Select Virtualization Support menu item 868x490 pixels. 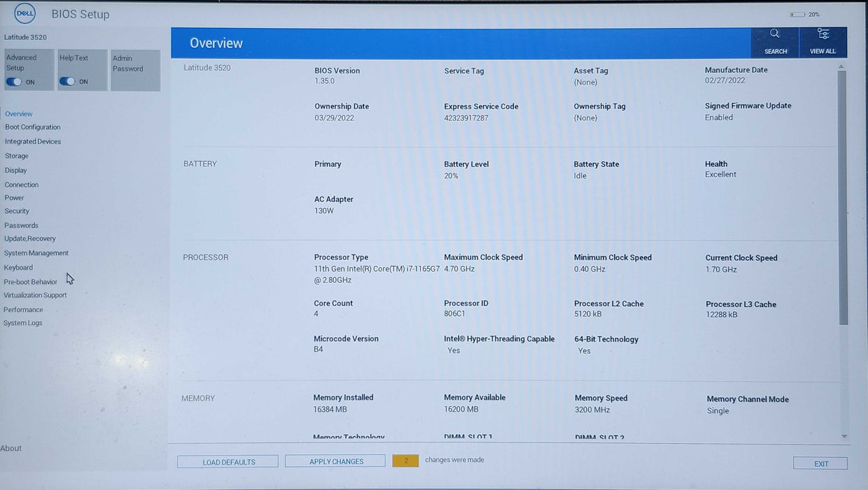[x=35, y=295]
